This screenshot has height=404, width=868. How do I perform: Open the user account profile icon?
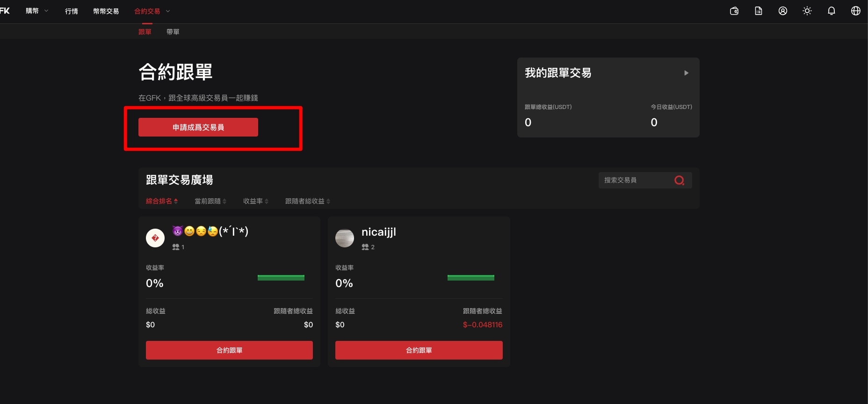tap(783, 11)
